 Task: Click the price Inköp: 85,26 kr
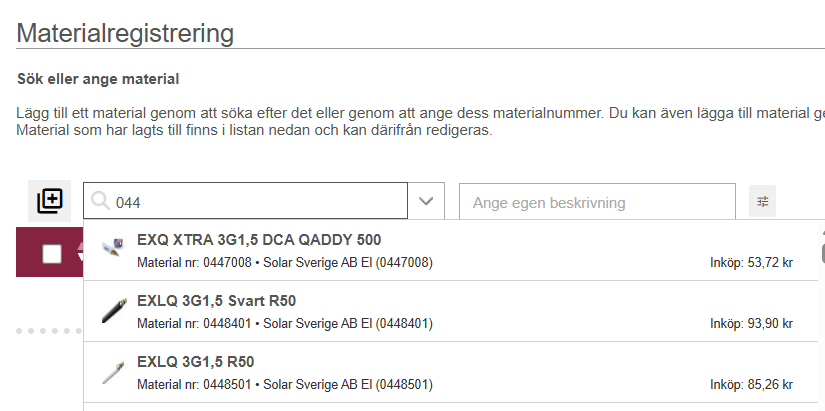click(x=751, y=385)
